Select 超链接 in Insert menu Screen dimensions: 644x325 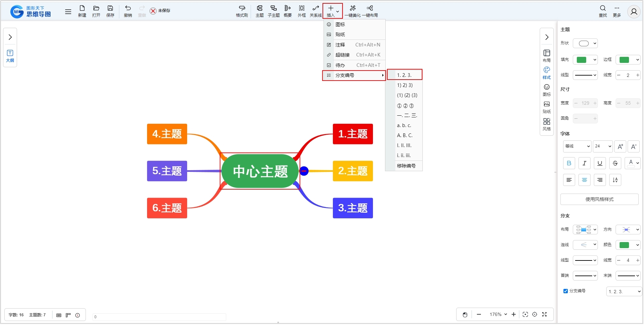coord(354,55)
